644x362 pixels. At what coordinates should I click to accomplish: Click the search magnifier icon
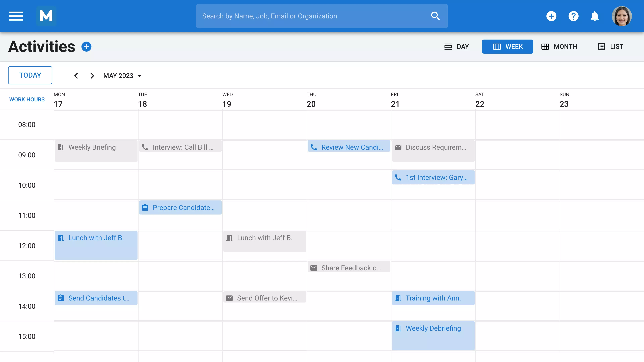tap(435, 16)
